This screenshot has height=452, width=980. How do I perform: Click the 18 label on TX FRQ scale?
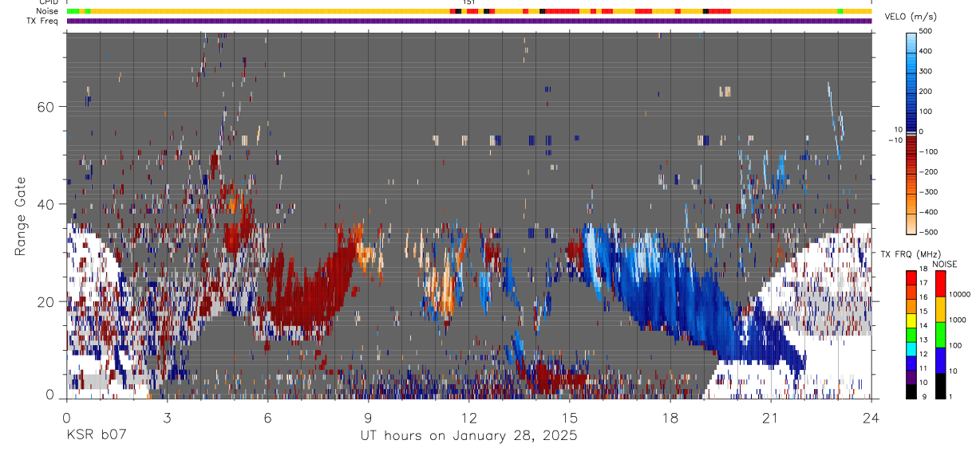tap(923, 271)
